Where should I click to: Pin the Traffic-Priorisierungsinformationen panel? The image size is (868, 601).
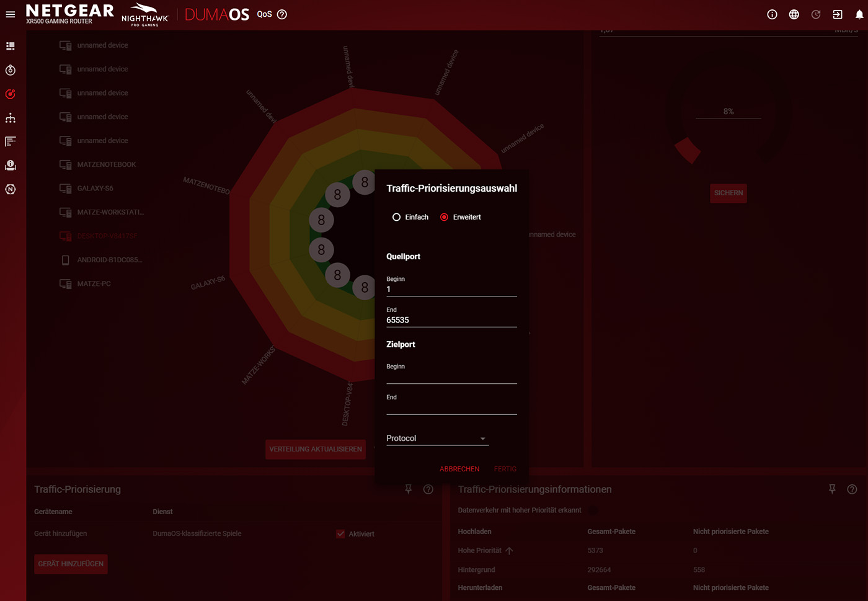point(832,489)
